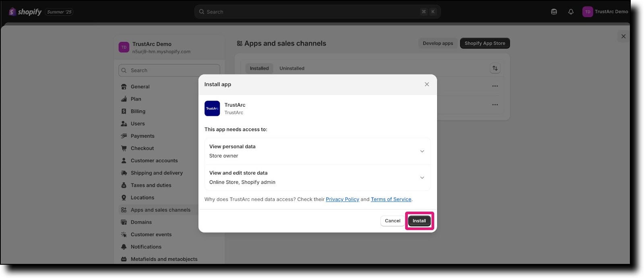Open Taxes and duties settings
The height and width of the screenshot is (278, 644).
tap(151, 185)
